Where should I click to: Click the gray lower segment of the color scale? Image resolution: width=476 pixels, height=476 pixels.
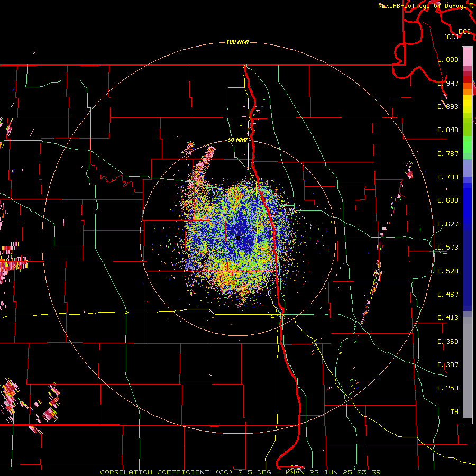[x=467, y=368]
